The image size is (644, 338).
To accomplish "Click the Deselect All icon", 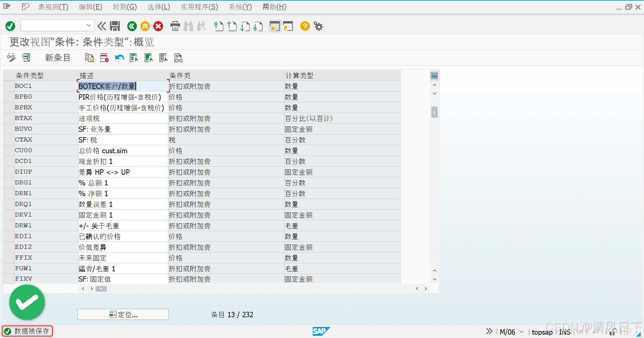I will point(163,58).
